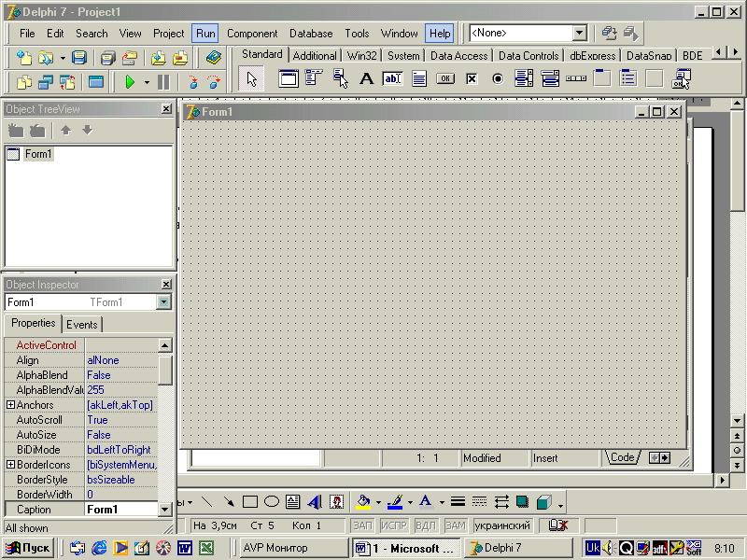Select the RadioButton component in palette
This screenshot has height=560, width=747.
(x=498, y=78)
